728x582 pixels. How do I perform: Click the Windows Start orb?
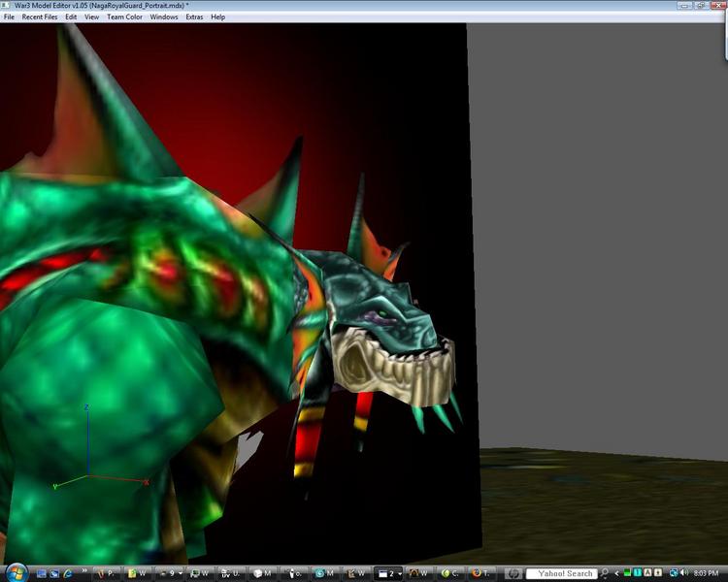click(17, 573)
